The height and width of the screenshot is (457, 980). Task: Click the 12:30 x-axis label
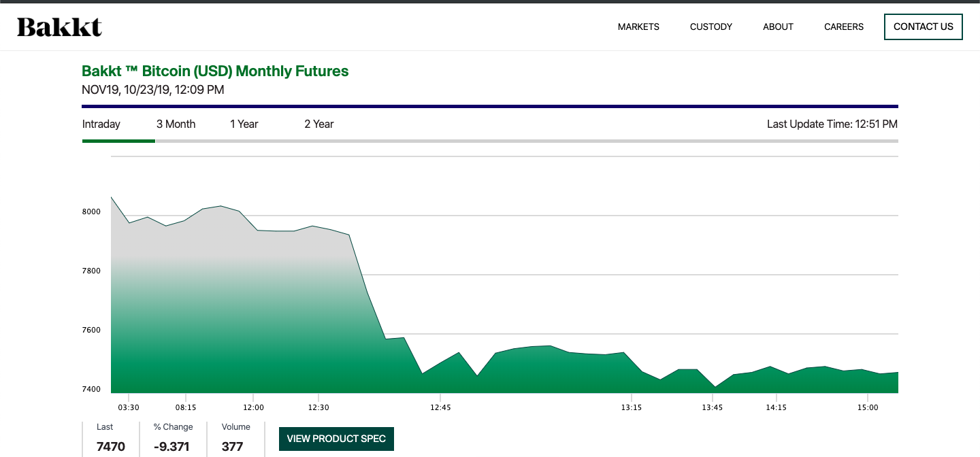click(318, 407)
